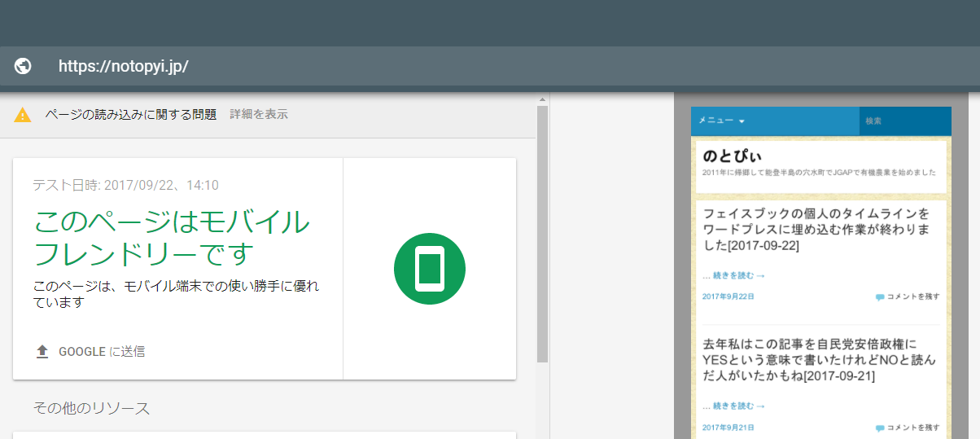Click the 検索 search field in preview
This screenshot has height=439, width=980.
coord(903,121)
